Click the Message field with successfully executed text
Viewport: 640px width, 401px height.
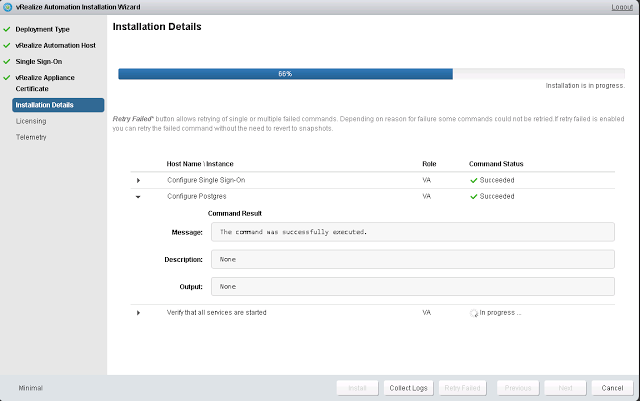click(x=413, y=232)
